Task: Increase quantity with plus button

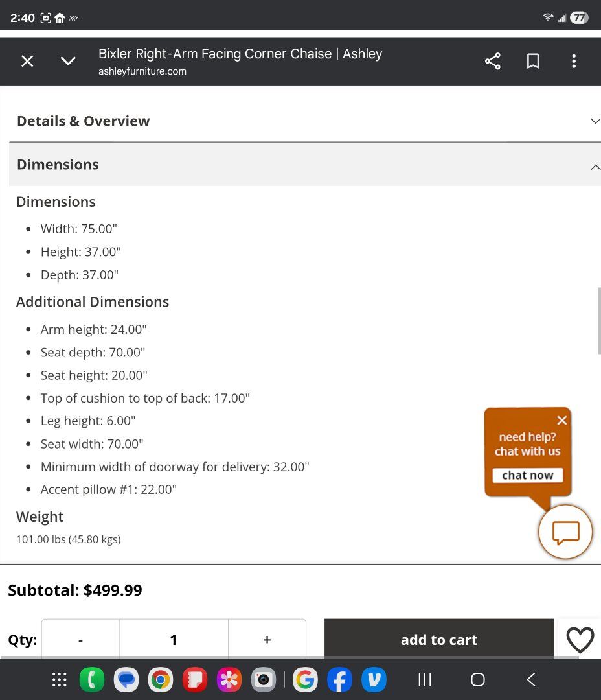Action: [x=267, y=640]
